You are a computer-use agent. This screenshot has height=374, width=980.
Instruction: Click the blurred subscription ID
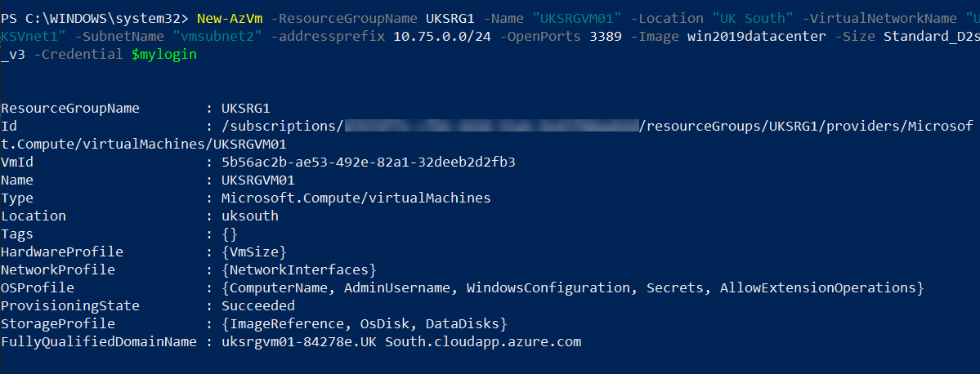click(493, 126)
